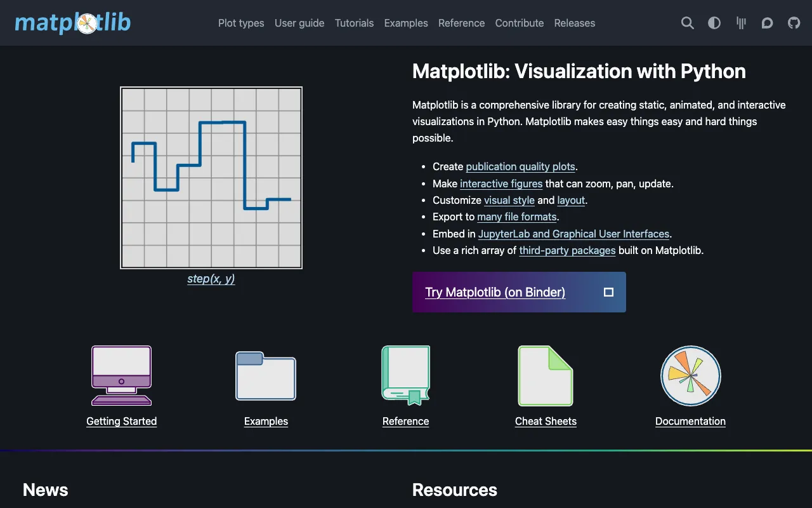Click the Try Matplotlib (on Binder) button
Image resolution: width=812 pixels, height=508 pixels.
(519, 292)
